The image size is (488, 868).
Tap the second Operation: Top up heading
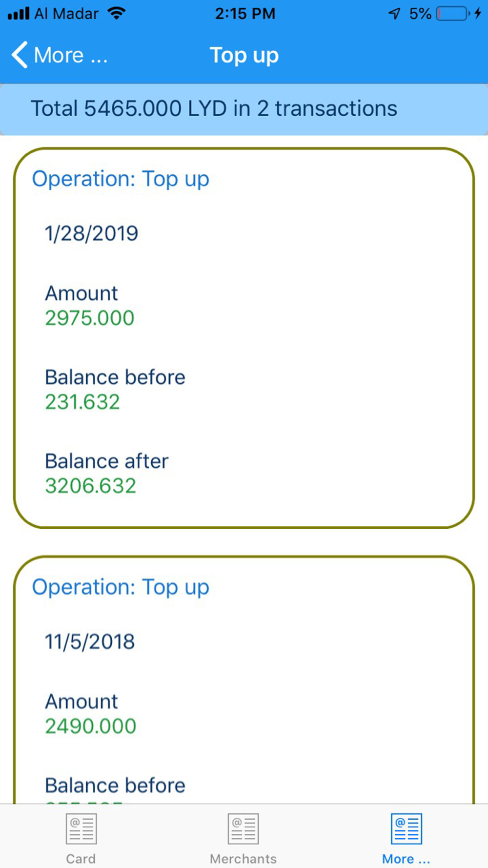(121, 587)
